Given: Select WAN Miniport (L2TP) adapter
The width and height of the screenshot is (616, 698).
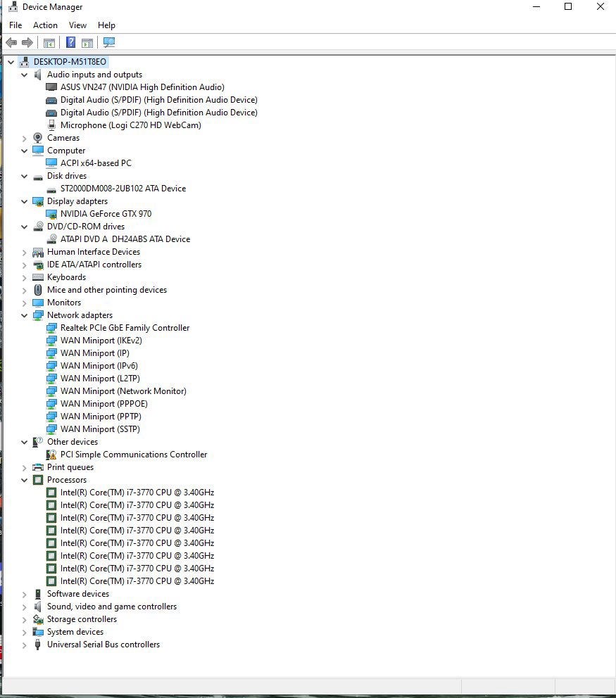Looking at the screenshot, I should click(x=100, y=379).
